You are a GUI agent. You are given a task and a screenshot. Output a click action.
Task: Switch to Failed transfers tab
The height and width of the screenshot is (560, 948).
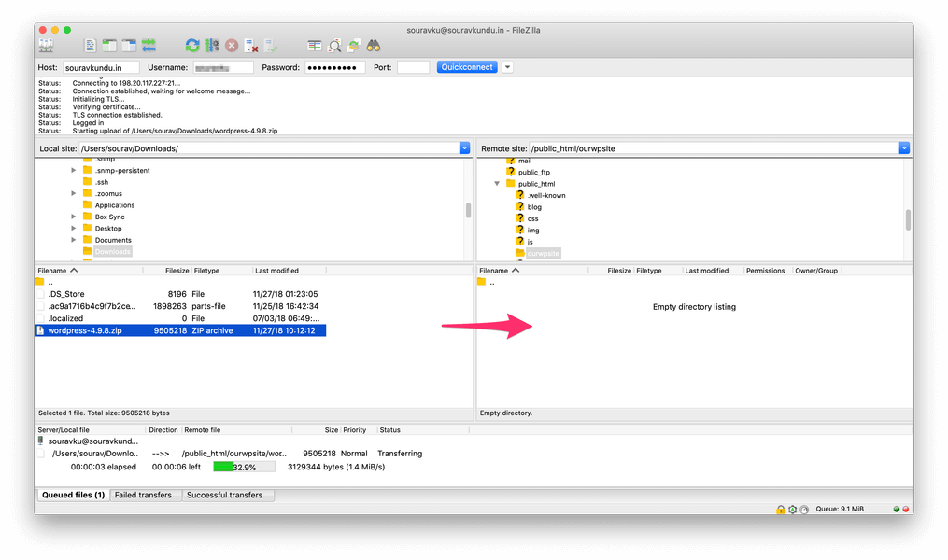tap(143, 495)
